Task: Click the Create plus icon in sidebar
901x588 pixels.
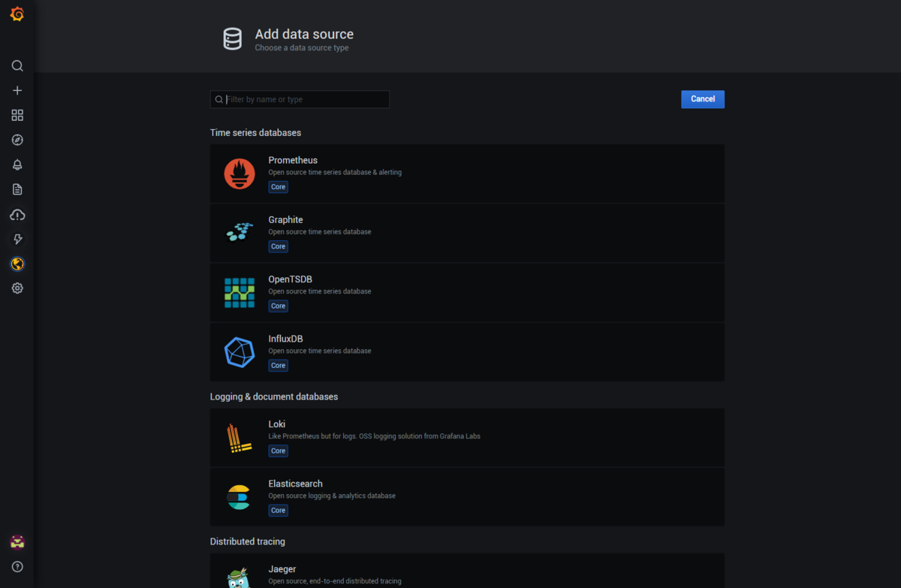Action: [x=17, y=90]
